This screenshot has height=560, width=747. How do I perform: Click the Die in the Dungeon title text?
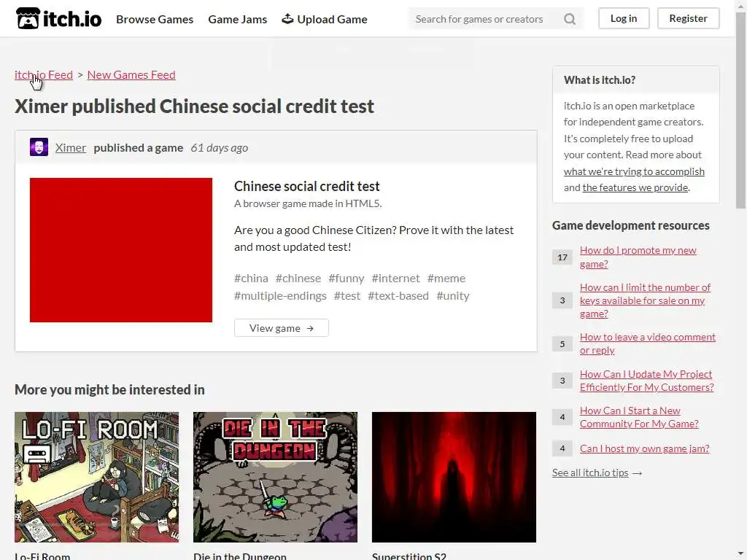[240, 556]
